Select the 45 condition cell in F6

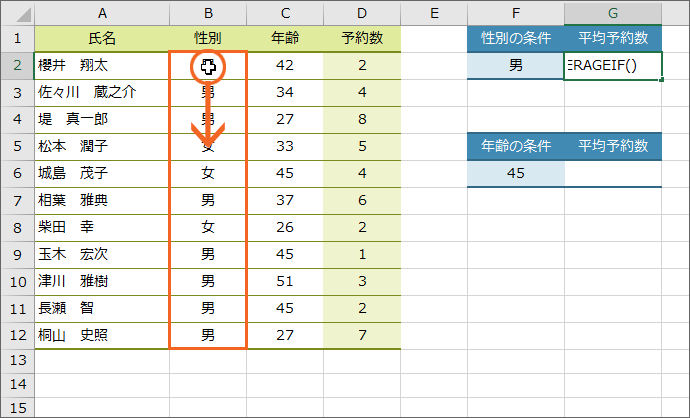click(x=516, y=173)
